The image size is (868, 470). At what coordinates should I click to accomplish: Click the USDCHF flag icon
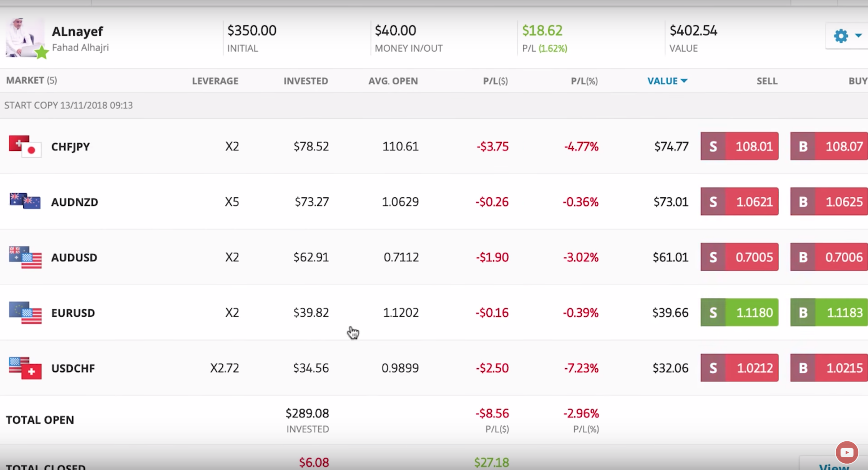point(24,368)
